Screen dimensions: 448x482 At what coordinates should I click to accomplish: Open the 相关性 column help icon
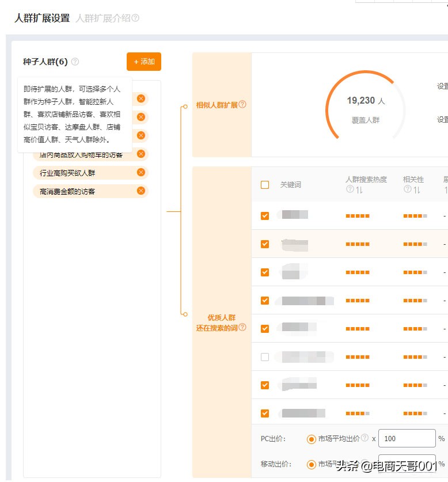(x=408, y=189)
